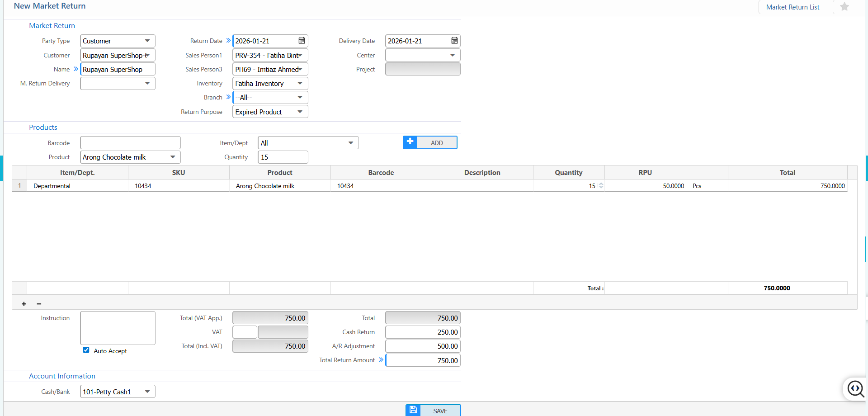Click the Quantity column header
Viewport: 868px width, 416px height.
(x=568, y=173)
